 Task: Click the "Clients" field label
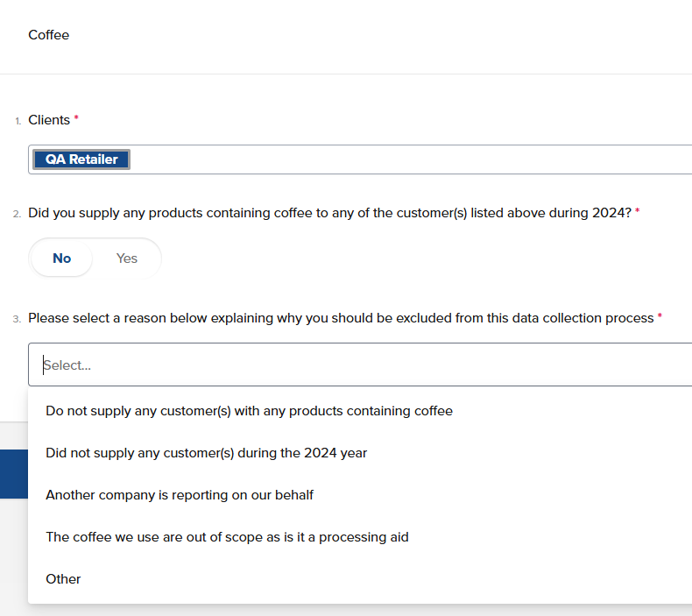[x=49, y=120]
